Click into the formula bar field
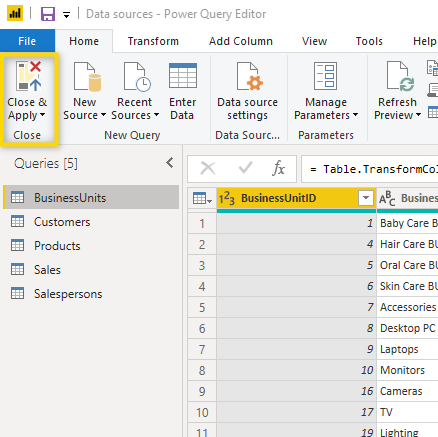The height and width of the screenshot is (437, 438). pos(370,169)
